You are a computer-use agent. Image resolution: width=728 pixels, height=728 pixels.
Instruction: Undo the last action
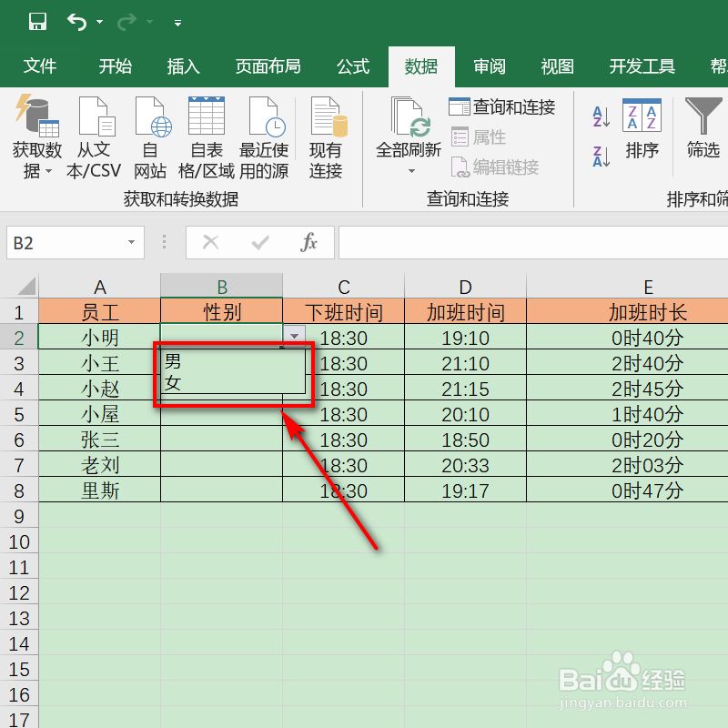tap(79, 20)
